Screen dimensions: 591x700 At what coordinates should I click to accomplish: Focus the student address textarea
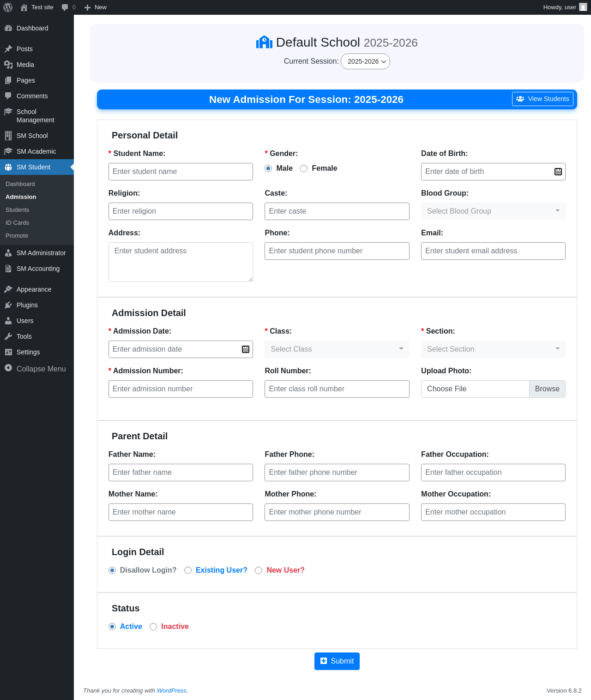pos(181,262)
